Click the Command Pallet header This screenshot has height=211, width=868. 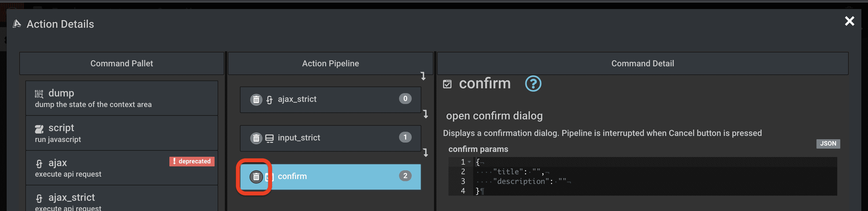pyautogui.click(x=122, y=63)
